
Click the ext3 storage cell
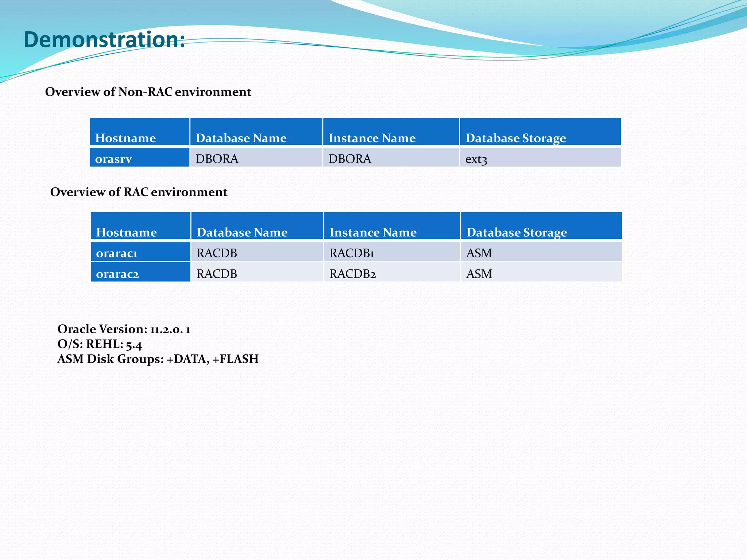476,159
